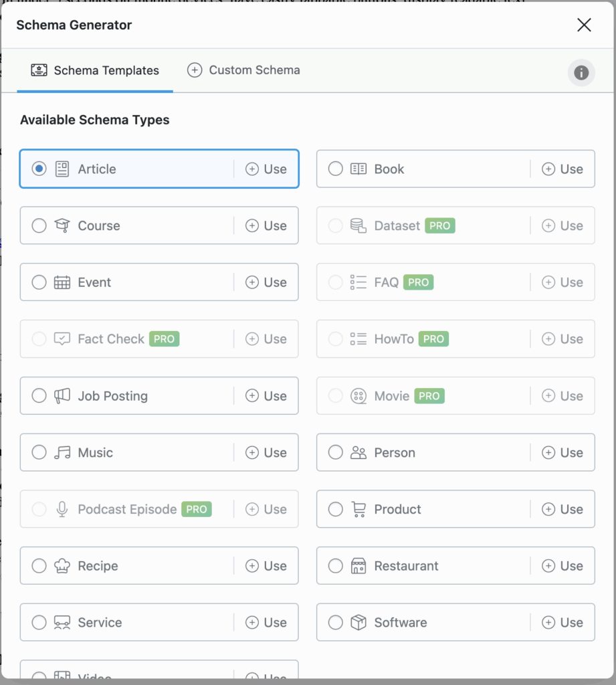616x685 pixels.
Task: Click the Product shopping cart icon
Action: (358, 509)
